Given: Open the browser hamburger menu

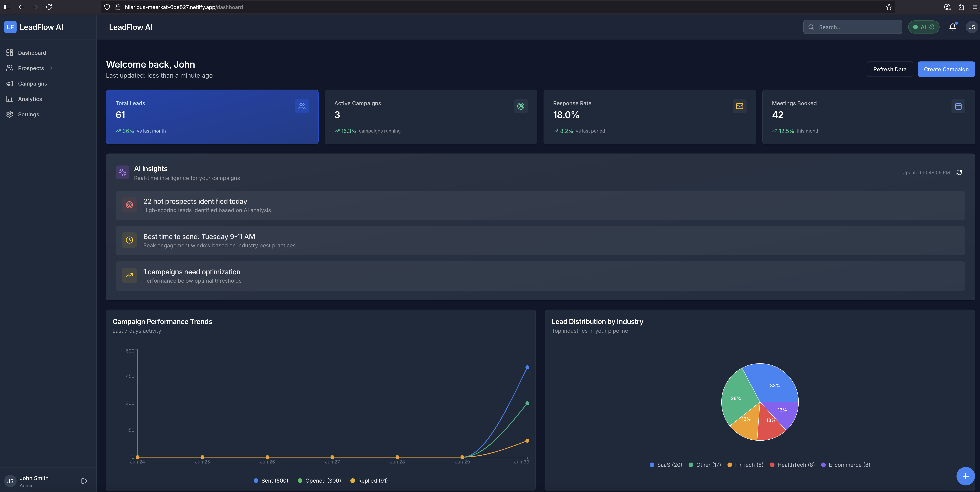Looking at the screenshot, I should pos(975,7).
